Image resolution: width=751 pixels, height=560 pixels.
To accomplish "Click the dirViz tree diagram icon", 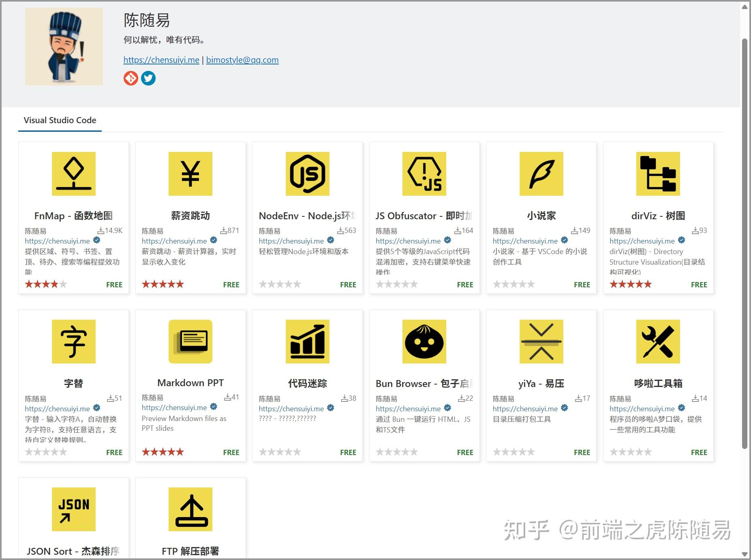I will [657, 173].
